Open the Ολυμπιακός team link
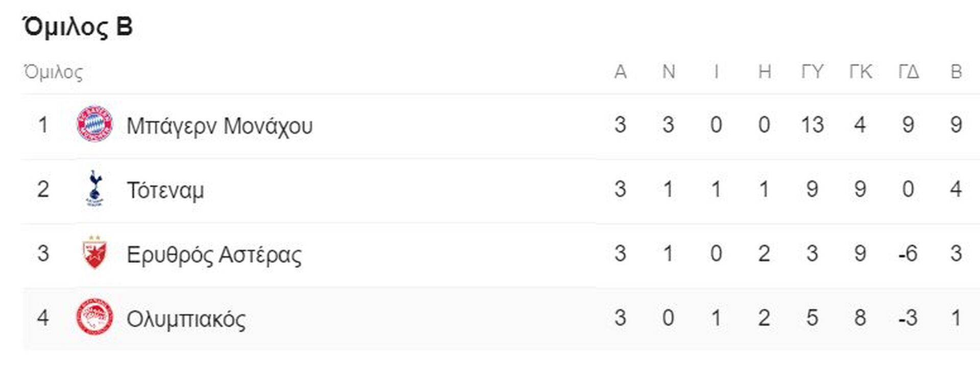The height and width of the screenshot is (371, 980). 186,319
